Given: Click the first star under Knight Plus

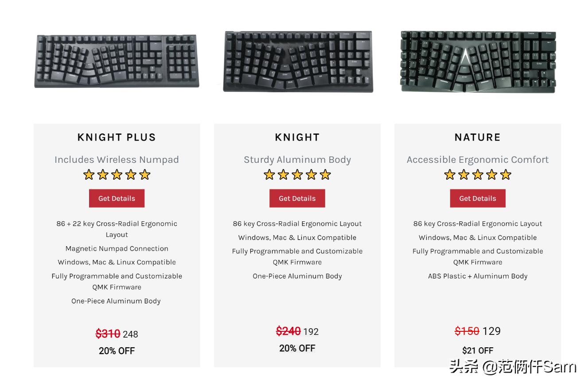Looking at the screenshot, I should coord(89,175).
